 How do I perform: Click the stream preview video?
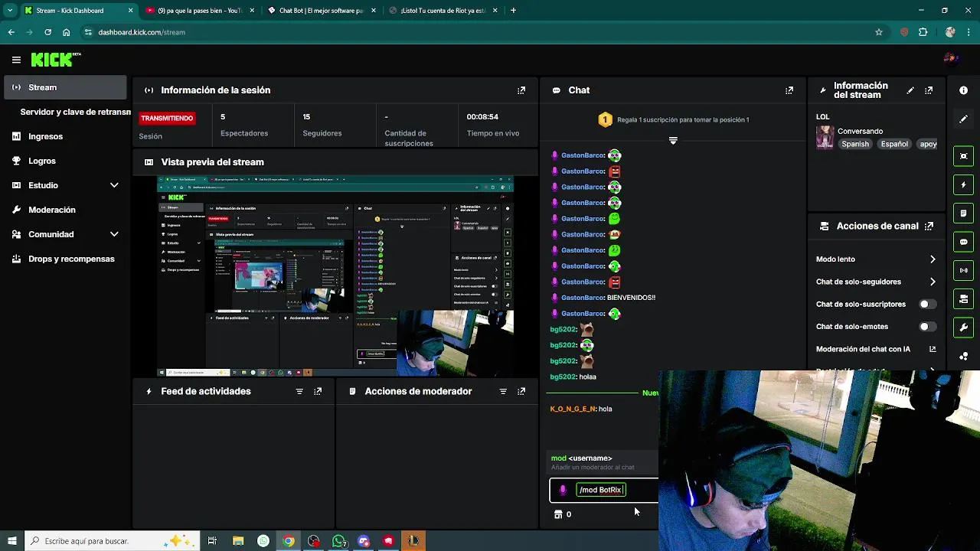[335, 276]
